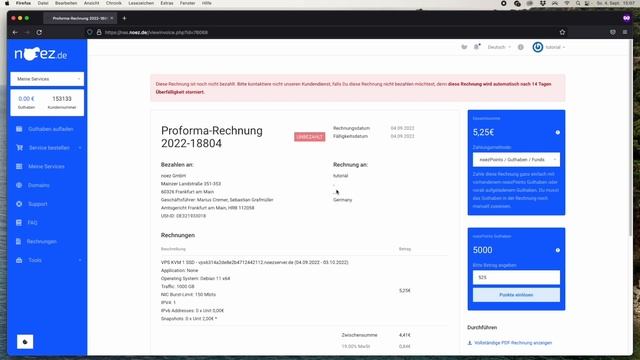Click the browser back arrow

[15, 32]
